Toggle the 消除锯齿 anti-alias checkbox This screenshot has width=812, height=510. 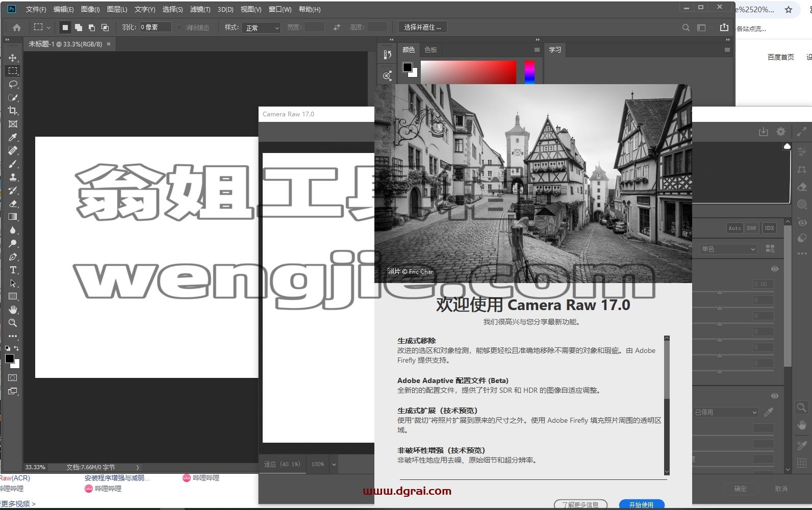pyautogui.click(x=180, y=28)
